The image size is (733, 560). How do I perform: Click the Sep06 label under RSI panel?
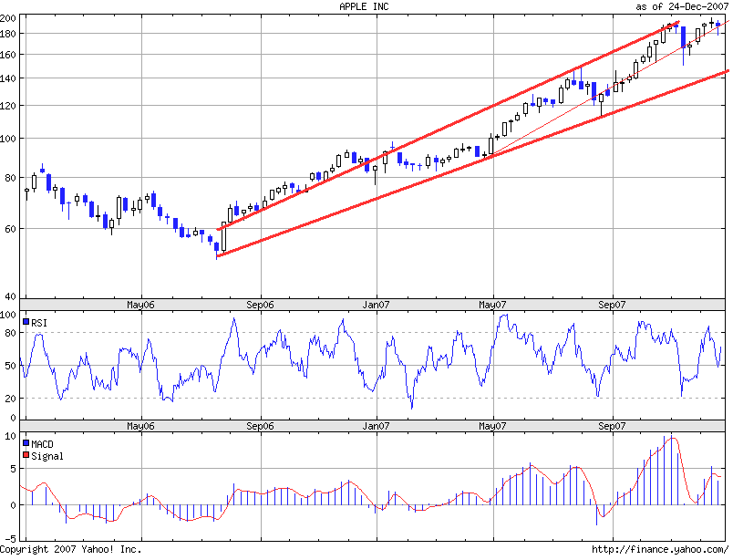coord(261,426)
